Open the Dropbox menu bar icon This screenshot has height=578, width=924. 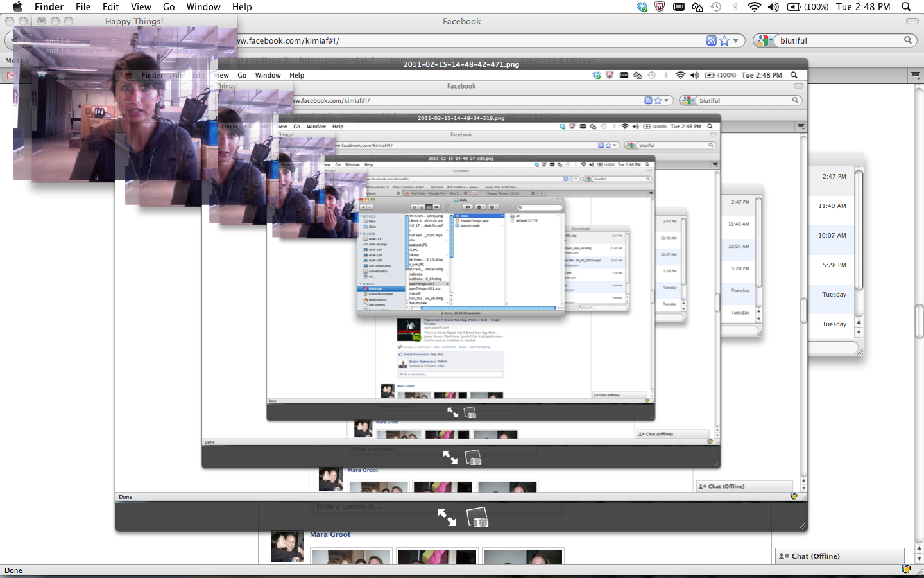click(x=642, y=7)
